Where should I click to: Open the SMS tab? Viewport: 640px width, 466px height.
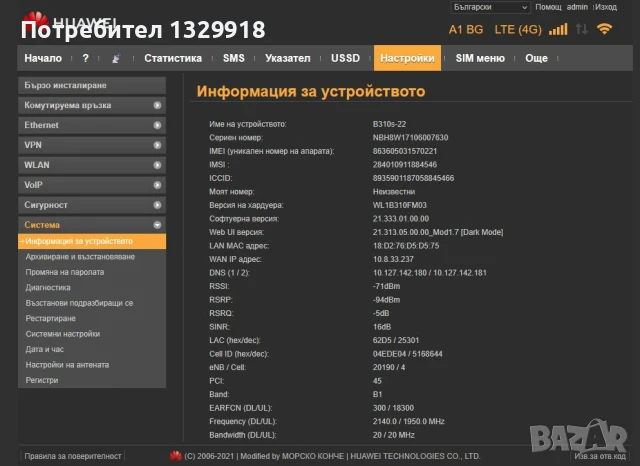(x=233, y=58)
